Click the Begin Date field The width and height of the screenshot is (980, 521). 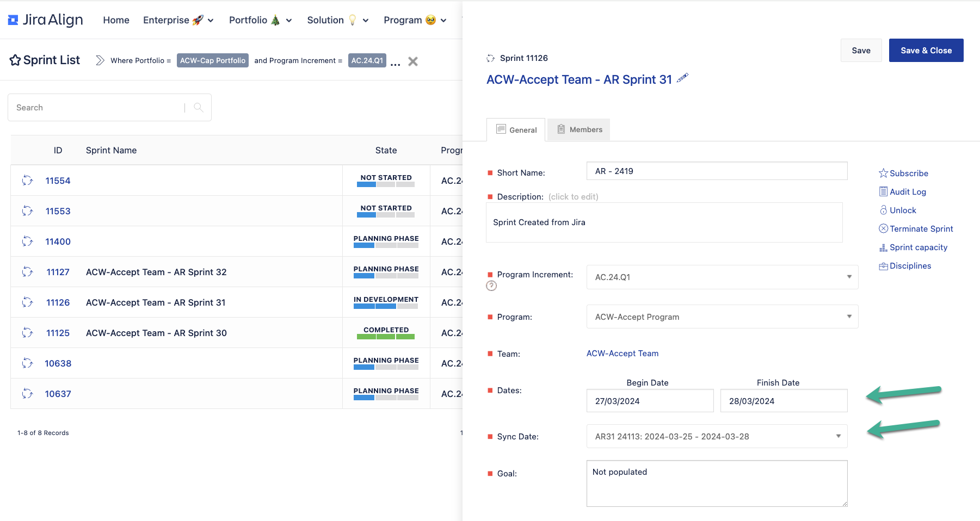(x=650, y=401)
